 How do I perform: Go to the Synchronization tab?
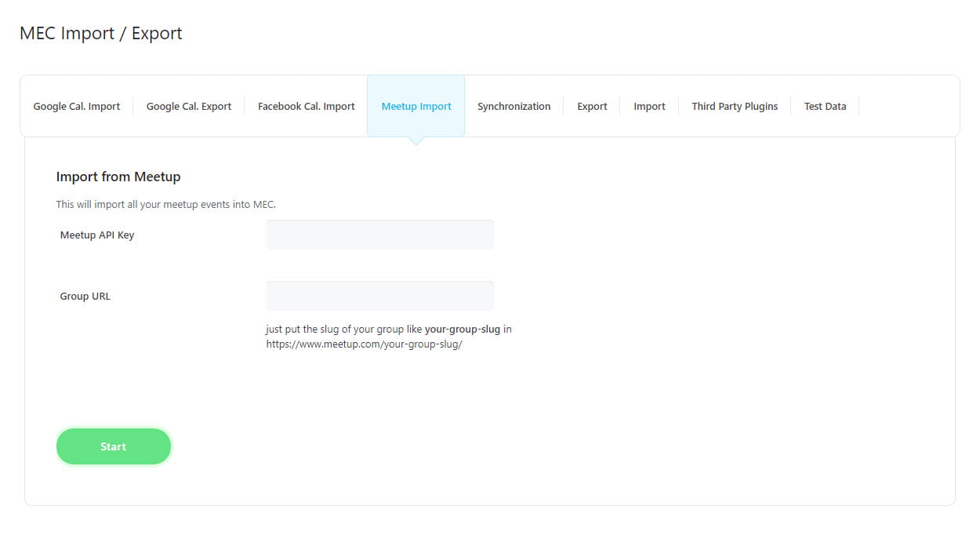pos(514,107)
